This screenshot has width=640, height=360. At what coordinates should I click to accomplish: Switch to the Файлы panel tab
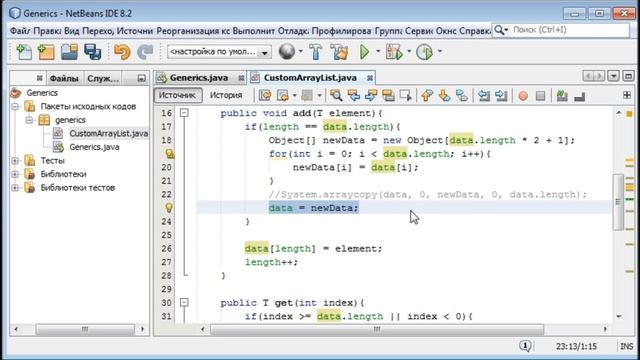(x=64, y=78)
